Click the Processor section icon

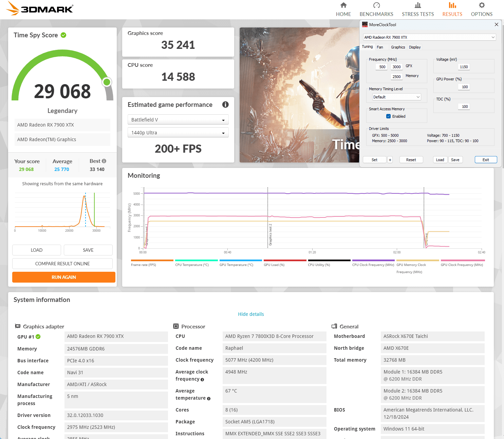176,326
